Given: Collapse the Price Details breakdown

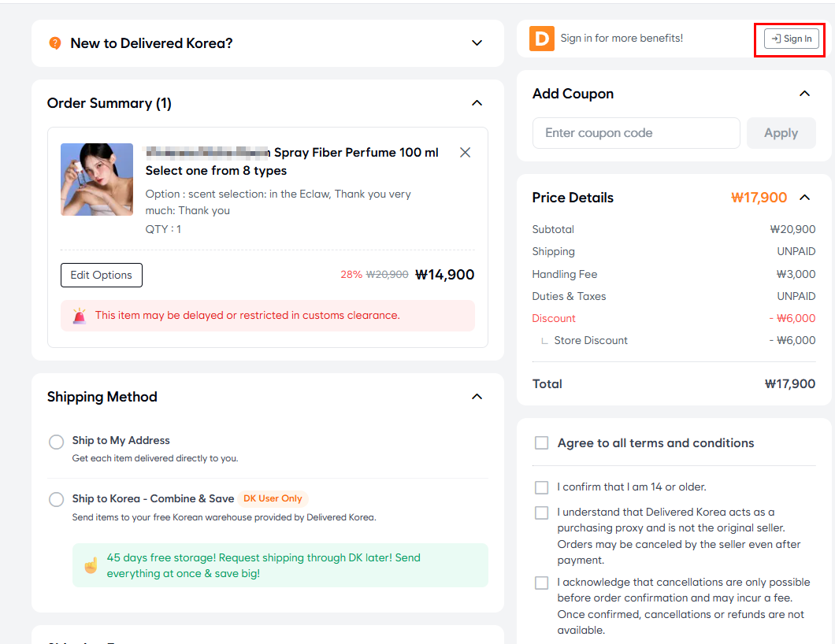Looking at the screenshot, I should pos(804,198).
